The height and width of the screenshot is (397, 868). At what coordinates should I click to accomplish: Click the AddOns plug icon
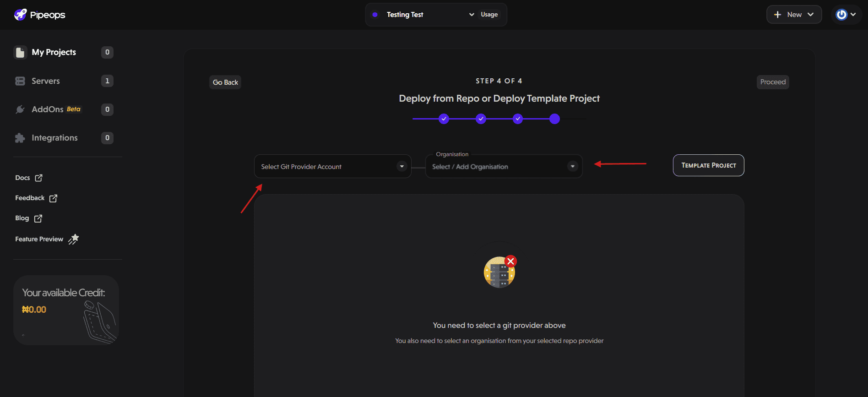click(x=20, y=109)
